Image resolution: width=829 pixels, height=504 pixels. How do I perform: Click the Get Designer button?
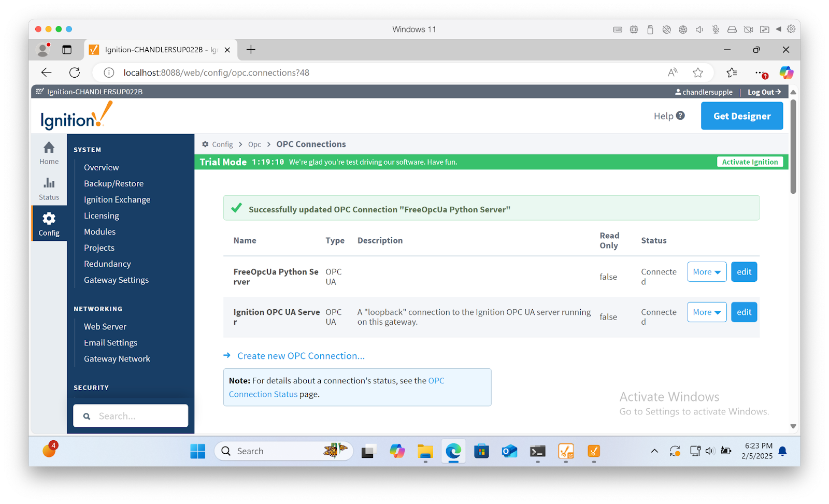point(742,116)
